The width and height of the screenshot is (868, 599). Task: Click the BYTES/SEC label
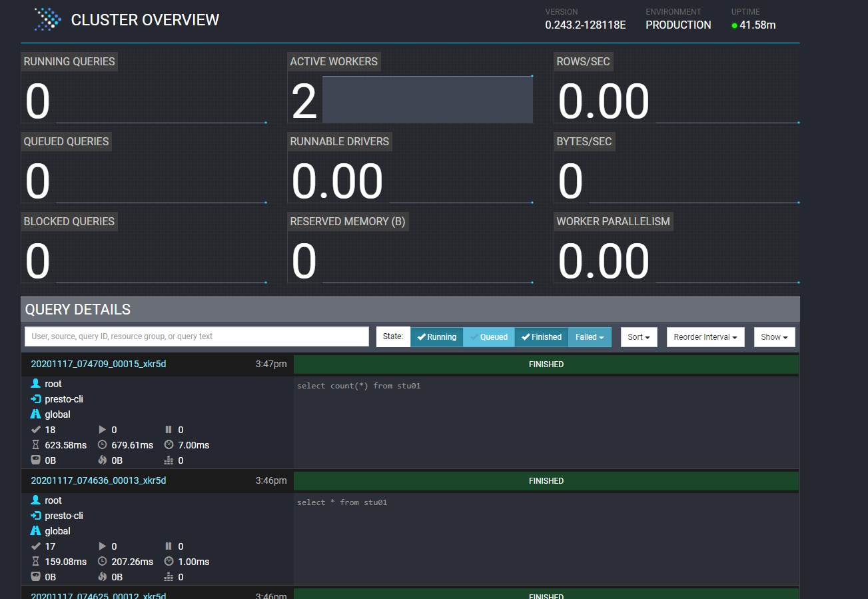pos(584,141)
